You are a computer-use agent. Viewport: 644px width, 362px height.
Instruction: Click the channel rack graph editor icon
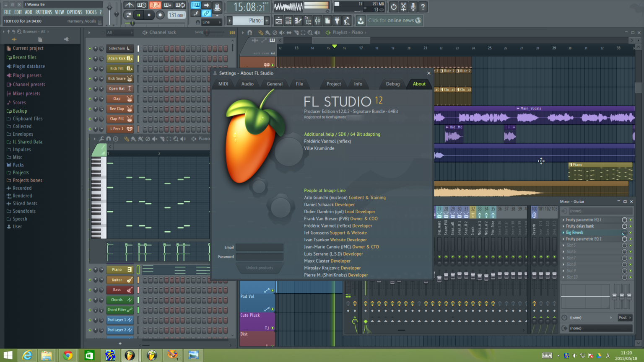pyautogui.click(x=232, y=32)
